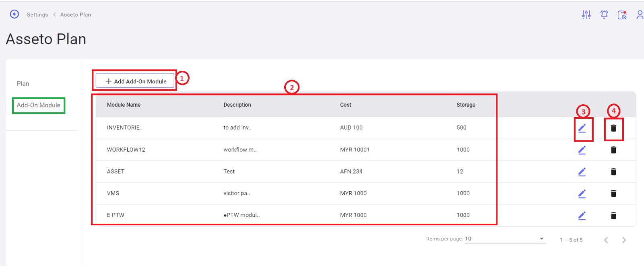Go to previous page arrow
Viewport: 644px width, 266px height.
point(606,240)
